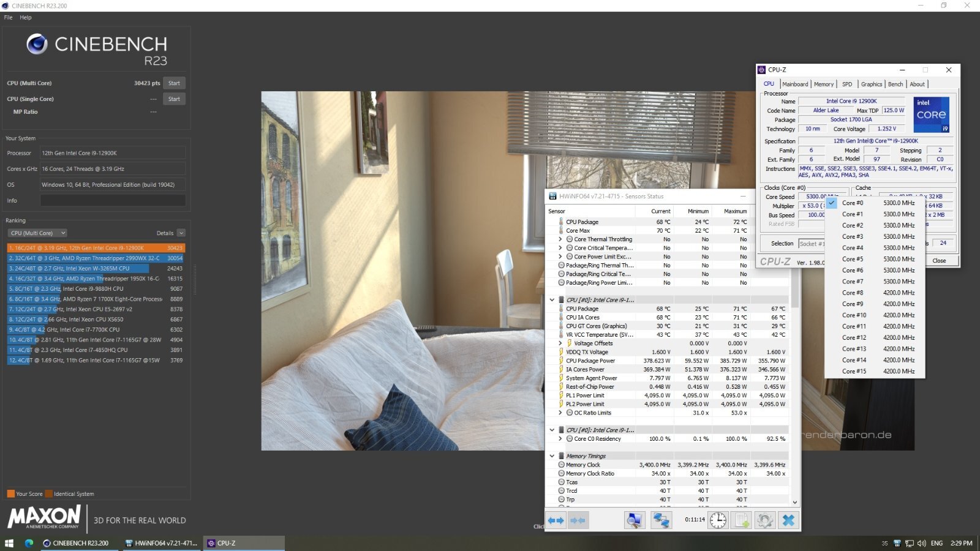Switch to CPU-Z Bench tab
Viewport: 980px width, 551px height.
pyautogui.click(x=895, y=84)
